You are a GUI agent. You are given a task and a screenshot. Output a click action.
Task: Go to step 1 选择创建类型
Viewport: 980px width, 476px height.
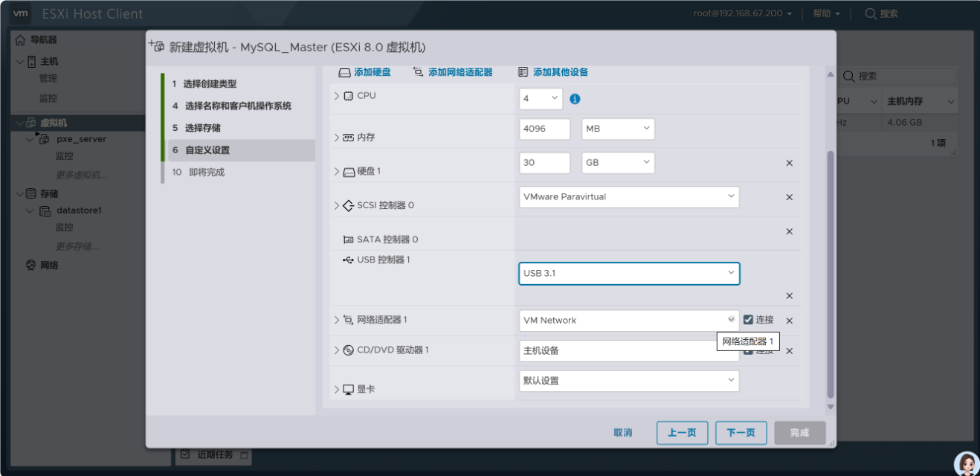[x=241, y=84]
